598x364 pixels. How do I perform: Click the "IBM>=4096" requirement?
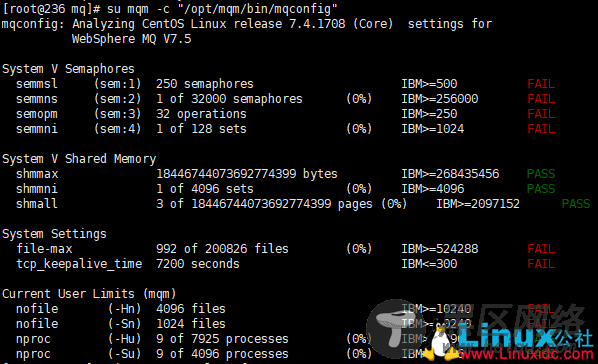pos(432,189)
